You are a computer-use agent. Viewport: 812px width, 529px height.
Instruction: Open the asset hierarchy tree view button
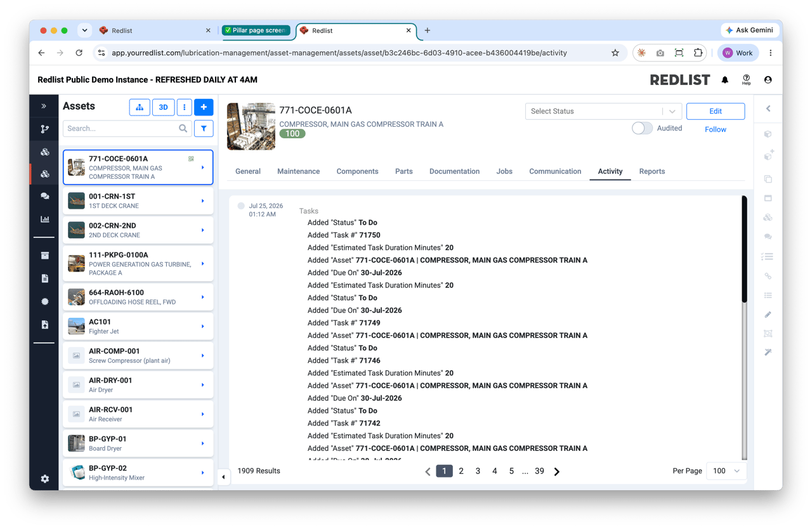tap(140, 107)
